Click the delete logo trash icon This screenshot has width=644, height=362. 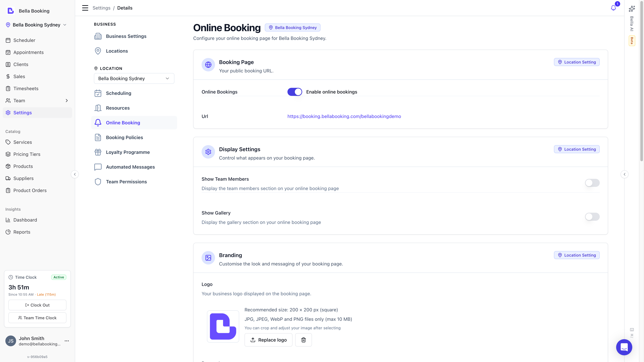303,340
